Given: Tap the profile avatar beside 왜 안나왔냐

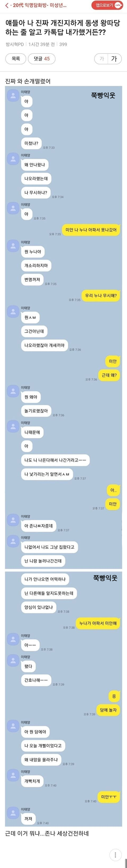Looking at the screenshot, I should 13,159.
